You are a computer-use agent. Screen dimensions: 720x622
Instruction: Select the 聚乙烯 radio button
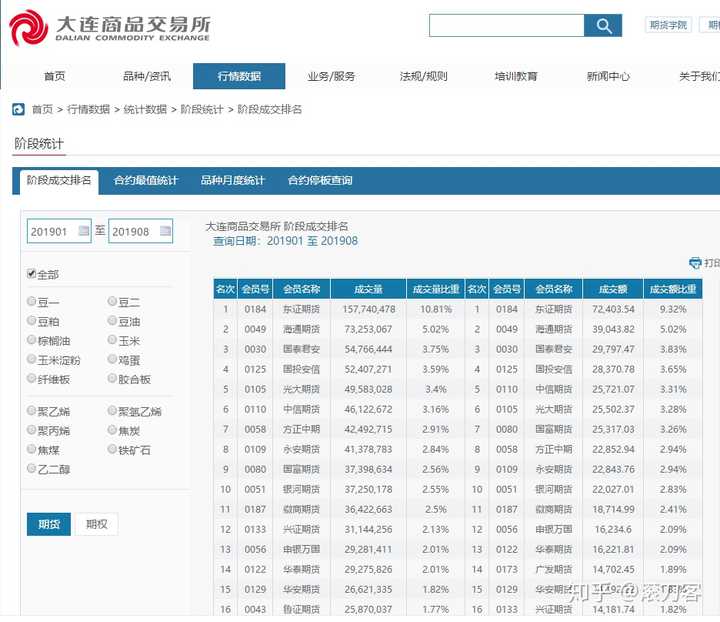pos(31,410)
